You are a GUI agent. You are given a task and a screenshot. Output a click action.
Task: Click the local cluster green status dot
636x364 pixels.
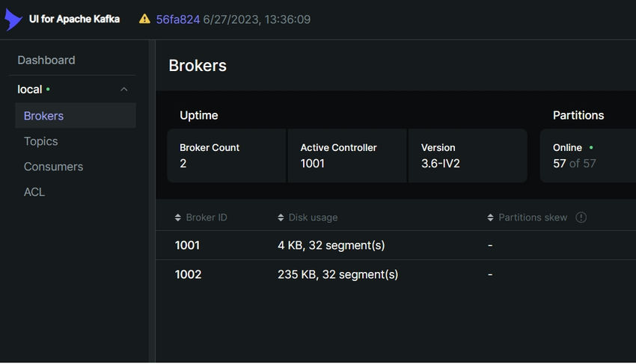[x=48, y=89]
